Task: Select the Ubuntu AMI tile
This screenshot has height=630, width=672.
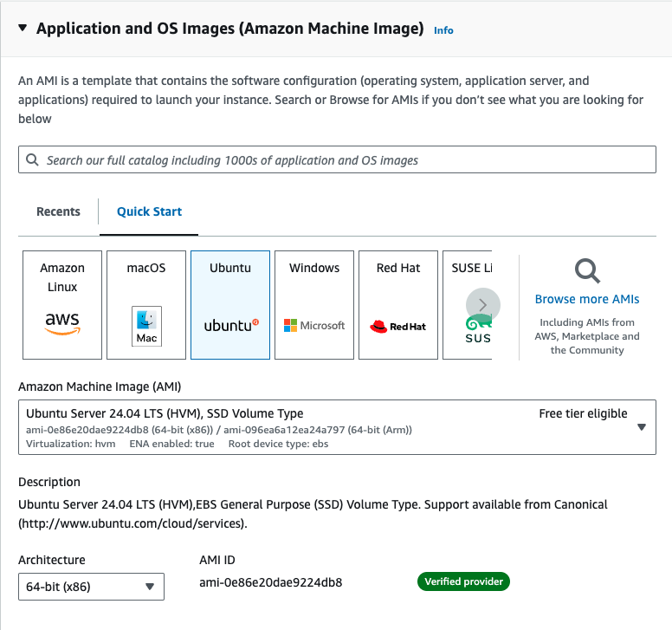Action: point(230,305)
